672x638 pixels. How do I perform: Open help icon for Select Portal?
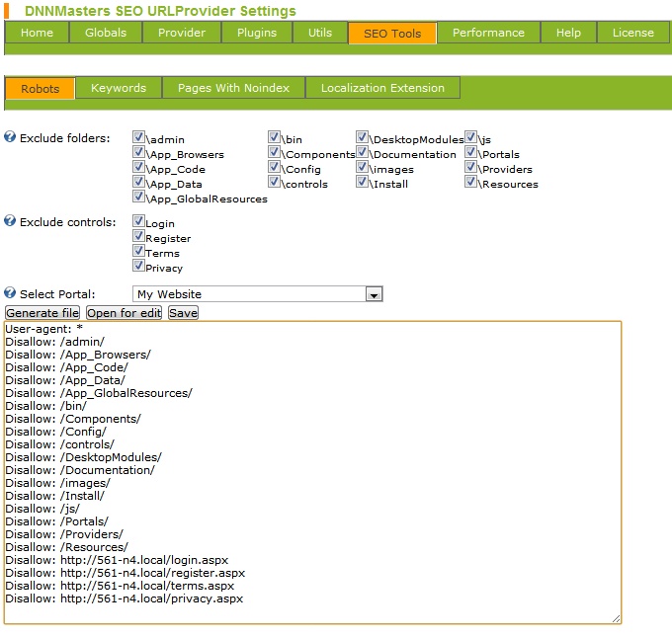(10, 293)
